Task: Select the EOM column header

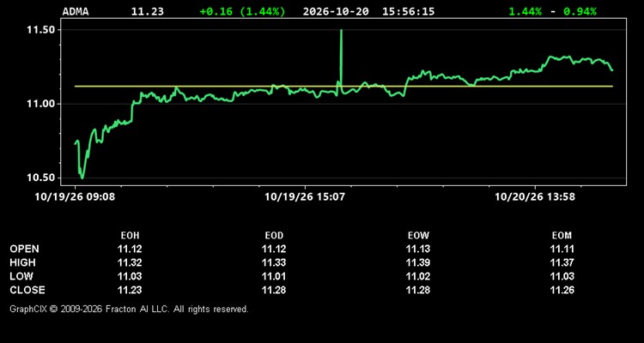Action: coord(562,236)
